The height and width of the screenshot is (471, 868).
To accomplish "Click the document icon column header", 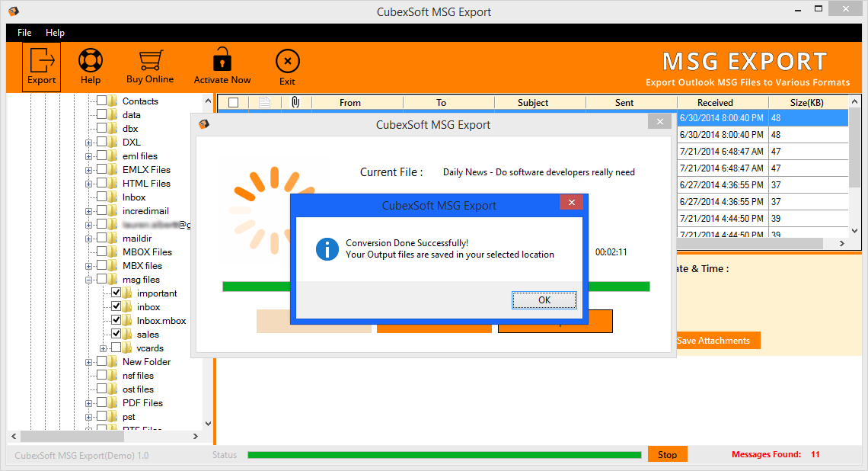I will [x=264, y=102].
